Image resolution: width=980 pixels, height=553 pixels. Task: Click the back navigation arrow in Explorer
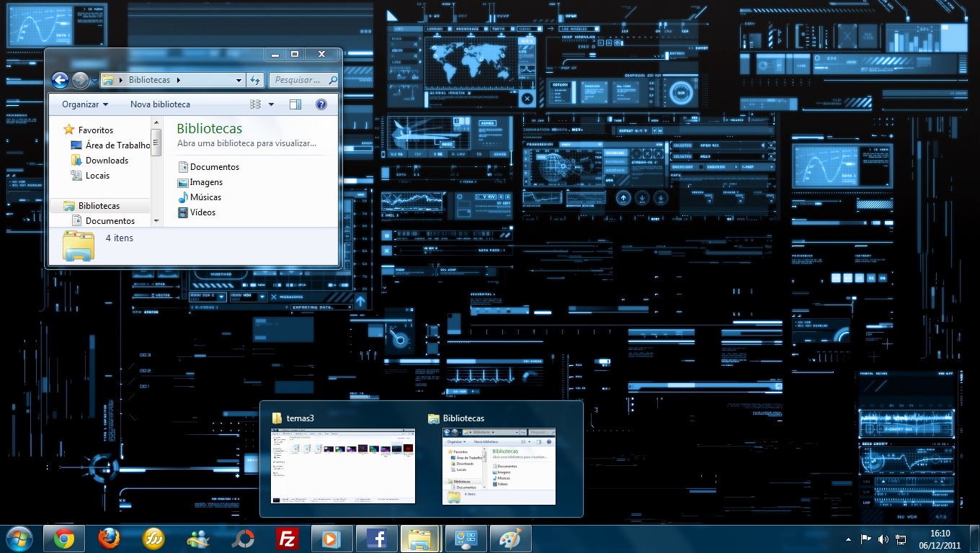(x=60, y=80)
